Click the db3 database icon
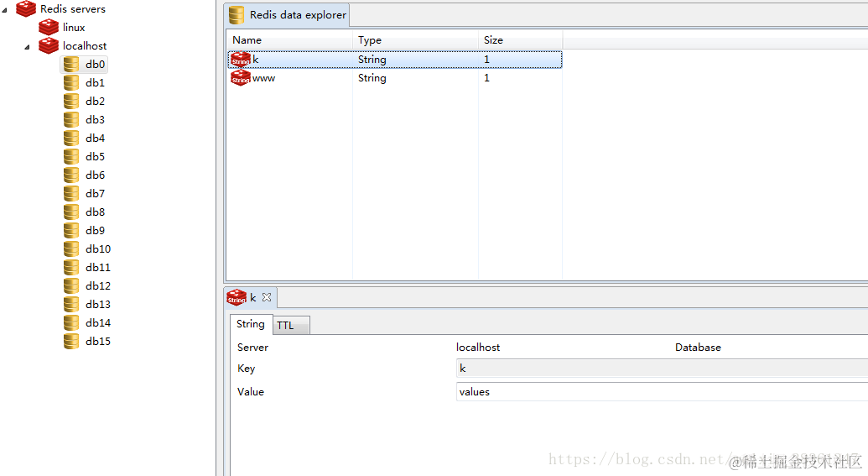The image size is (868, 476). [x=71, y=120]
